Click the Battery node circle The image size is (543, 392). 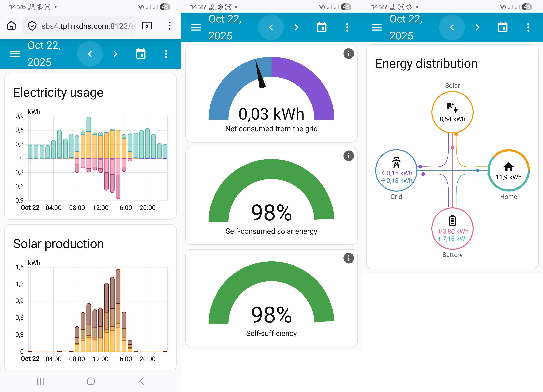(x=452, y=228)
